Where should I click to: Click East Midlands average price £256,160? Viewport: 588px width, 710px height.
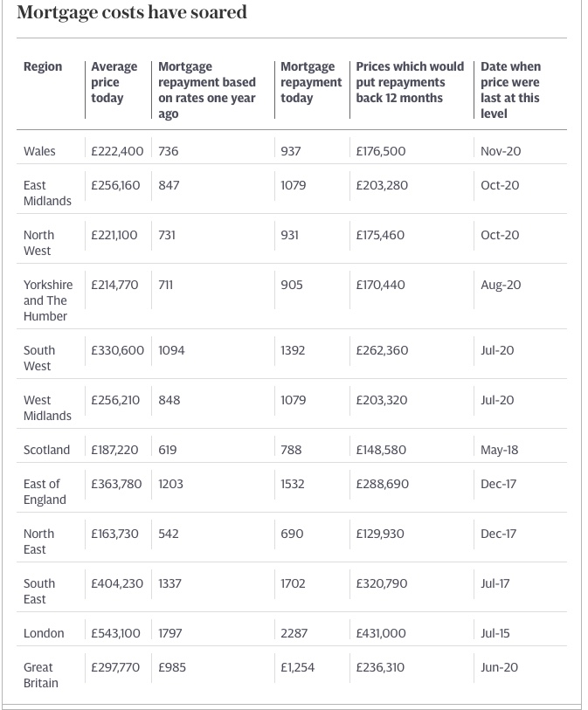(115, 185)
